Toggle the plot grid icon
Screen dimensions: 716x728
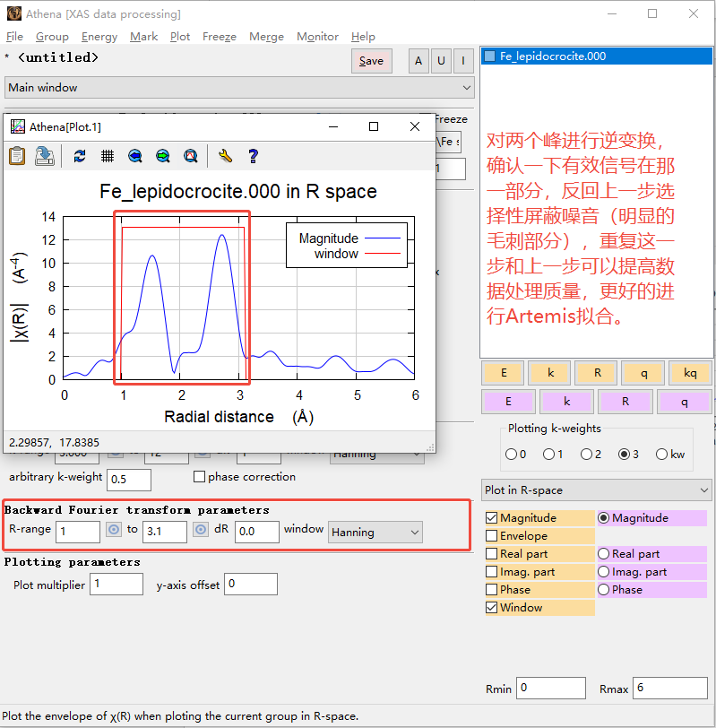coord(108,156)
